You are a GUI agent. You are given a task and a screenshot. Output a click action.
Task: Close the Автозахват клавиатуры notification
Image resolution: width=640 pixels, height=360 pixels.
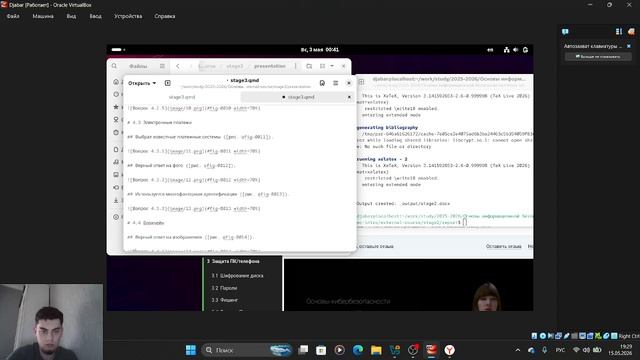point(629,46)
